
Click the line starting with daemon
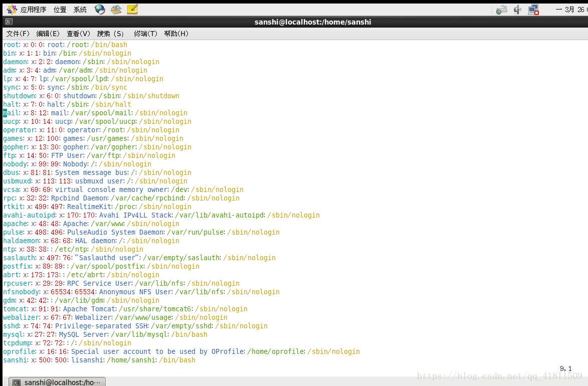[81, 62]
